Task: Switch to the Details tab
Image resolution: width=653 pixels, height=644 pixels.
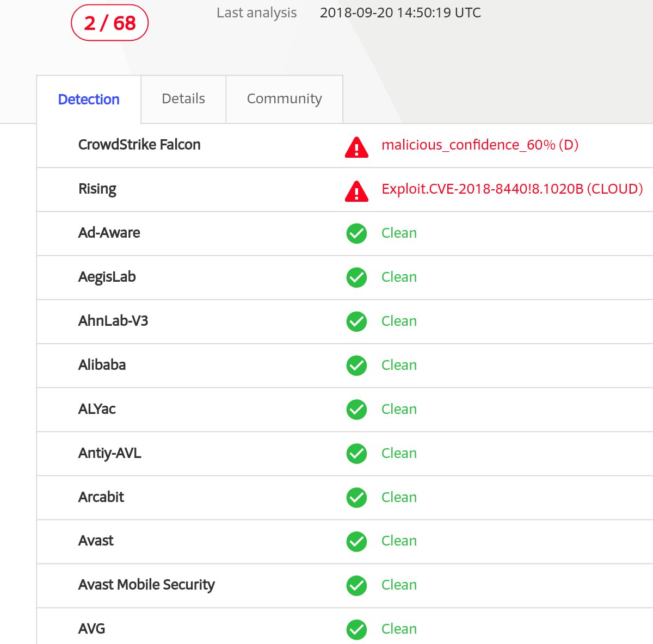Action: (183, 99)
